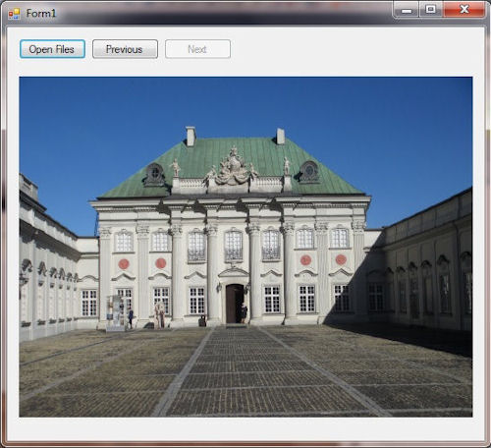Open the Form1 window icon menu
The width and height of the screenshot is (491, 448).
tap(14, 14)
